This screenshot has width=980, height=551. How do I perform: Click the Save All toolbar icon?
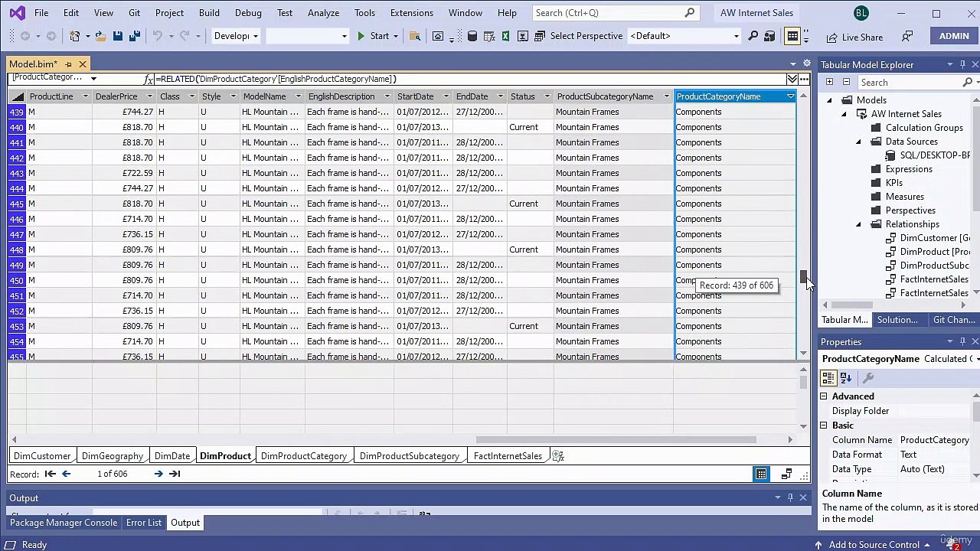[x=135, y=36]
